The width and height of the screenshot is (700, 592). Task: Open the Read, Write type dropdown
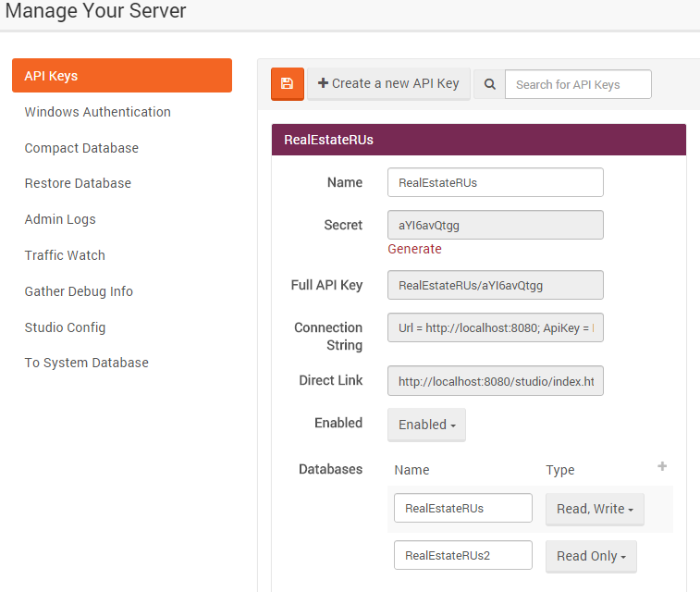click(x=594, y=509)
